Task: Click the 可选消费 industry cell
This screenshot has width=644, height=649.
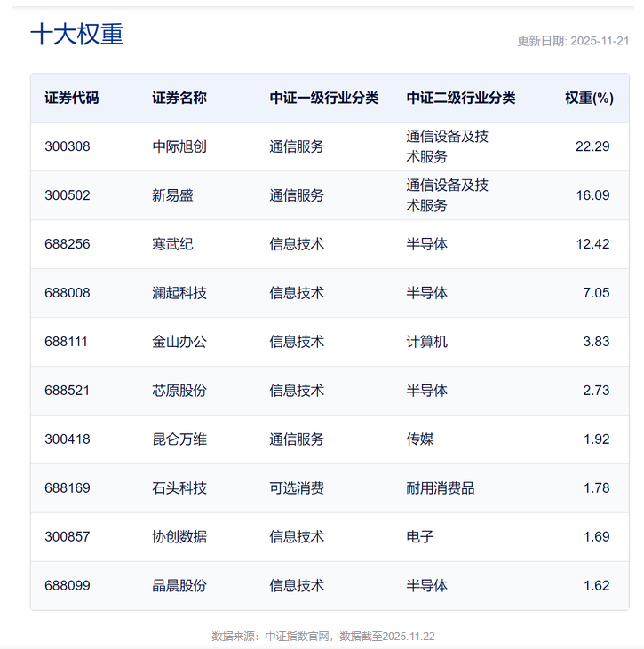Action: (297, 488)
